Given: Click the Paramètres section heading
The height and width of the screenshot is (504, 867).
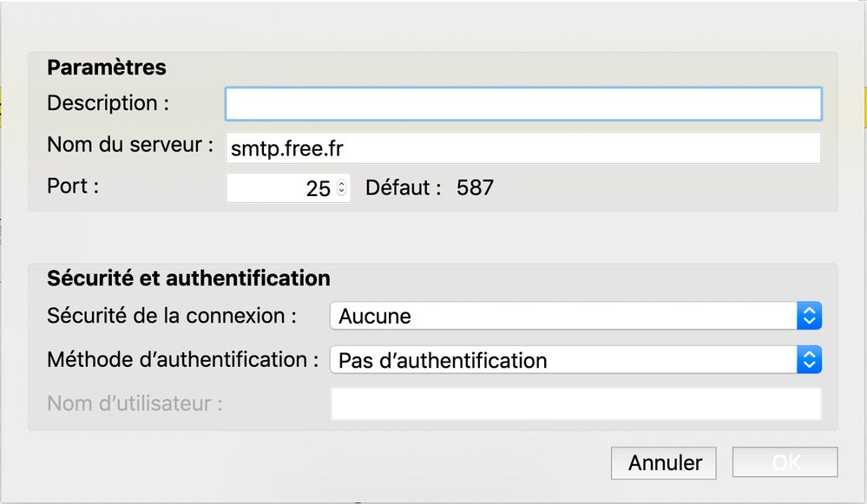Looking at the screenshot, I should pyautogui.click(x=107, y=67).
